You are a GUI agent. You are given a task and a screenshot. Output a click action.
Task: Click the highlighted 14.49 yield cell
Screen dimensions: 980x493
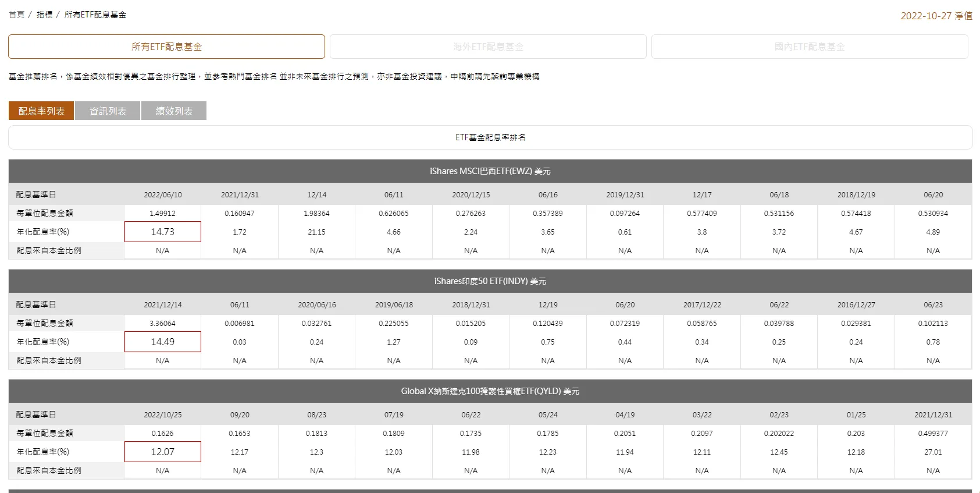click(163, 342)
